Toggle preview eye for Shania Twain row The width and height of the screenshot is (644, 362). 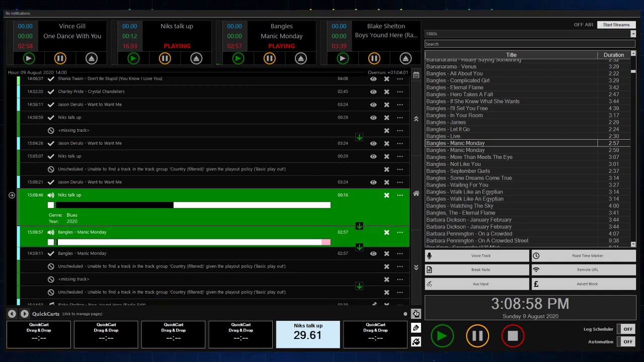373,79
